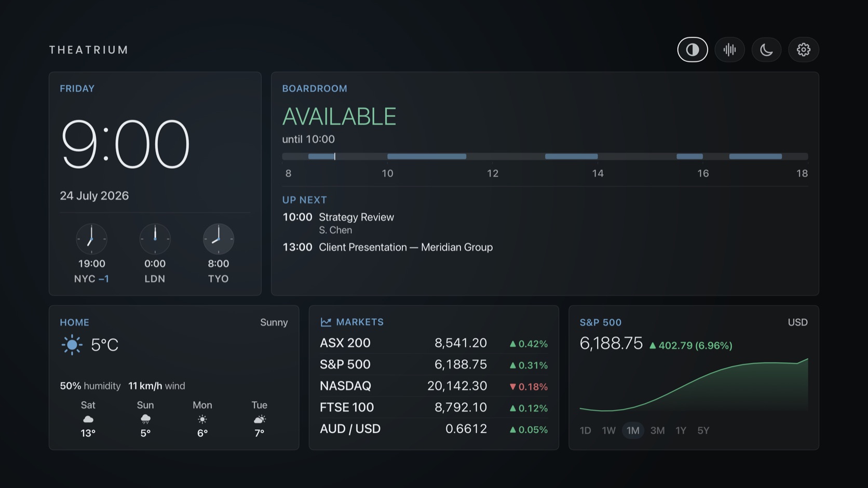
Task: Click the BOARDROOM heading
Action: tap(315, 89)
